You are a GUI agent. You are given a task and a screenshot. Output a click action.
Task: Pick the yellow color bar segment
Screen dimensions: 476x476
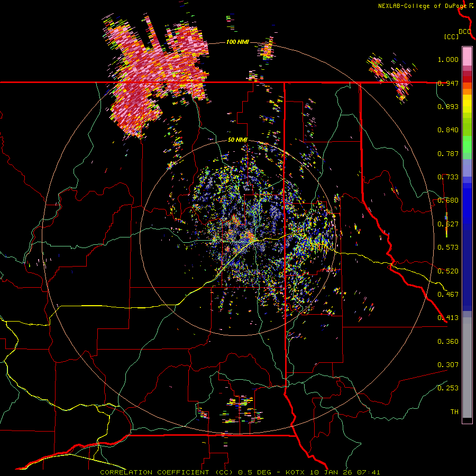467,104
